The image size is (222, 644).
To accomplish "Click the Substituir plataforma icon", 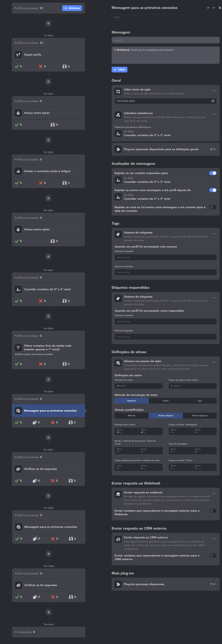I will [x=118, y=115].
